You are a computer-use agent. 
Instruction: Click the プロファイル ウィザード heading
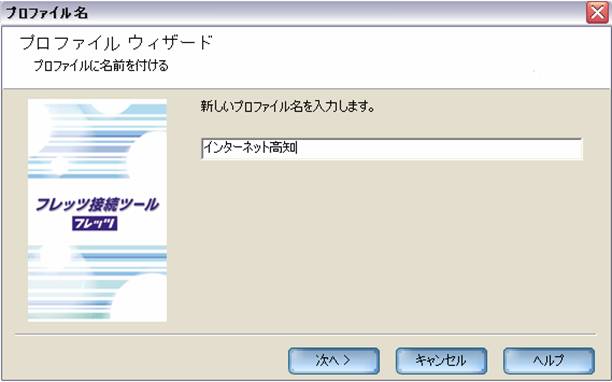(116, 43)
